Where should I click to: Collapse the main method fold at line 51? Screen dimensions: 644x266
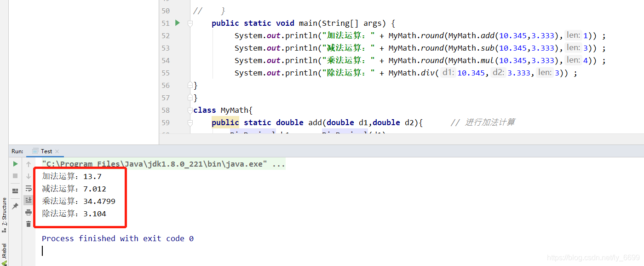click(x=190, y=23)
